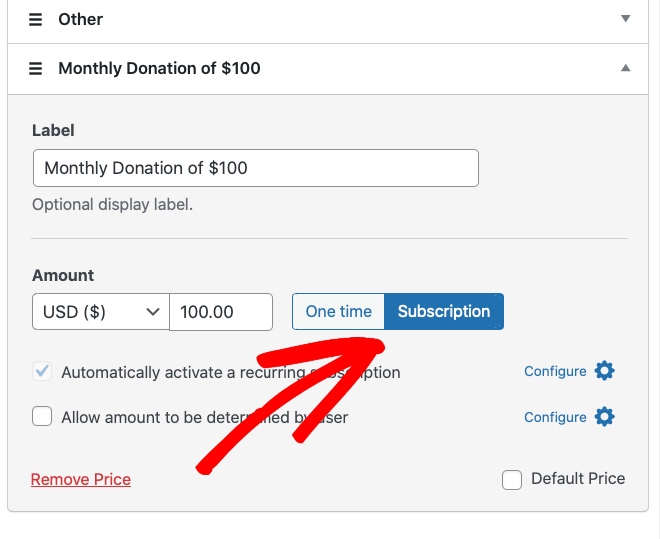Click the Monthly Donation row's drag handle icon
Screen dimensions: 660x539
click(x=36, y=69)
